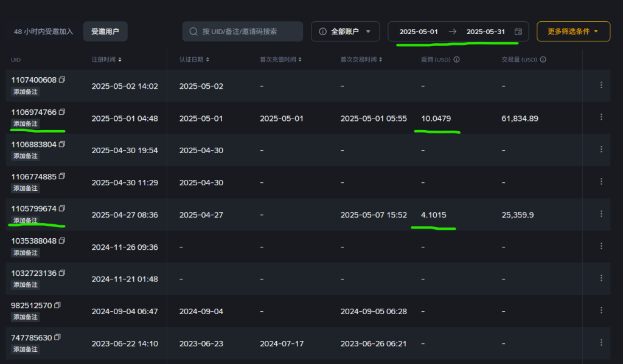The image size is (623, 364).
Task: Open three-dot menu for UID 747785630 row
Action: [x=601, y=342]
